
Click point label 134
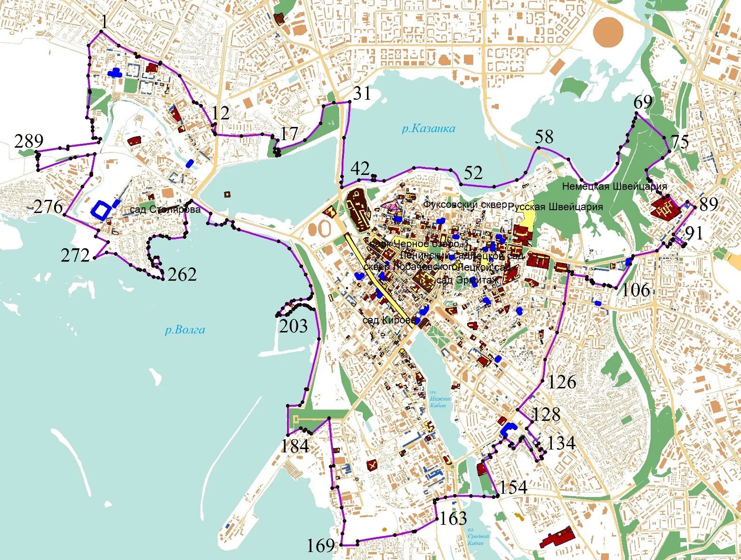pyautogui.click(x=561, y=443)
